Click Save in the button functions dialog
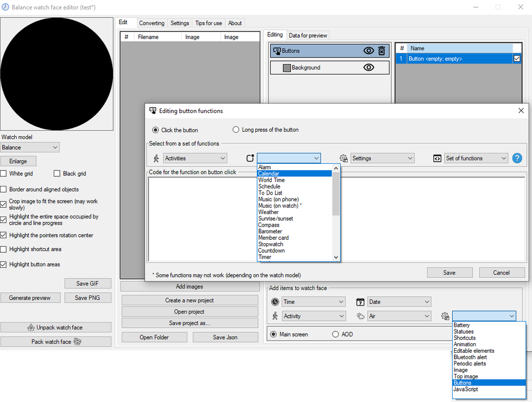Image resolution: width=532 pixels, height=402 pixels. (x=449, y=272)
